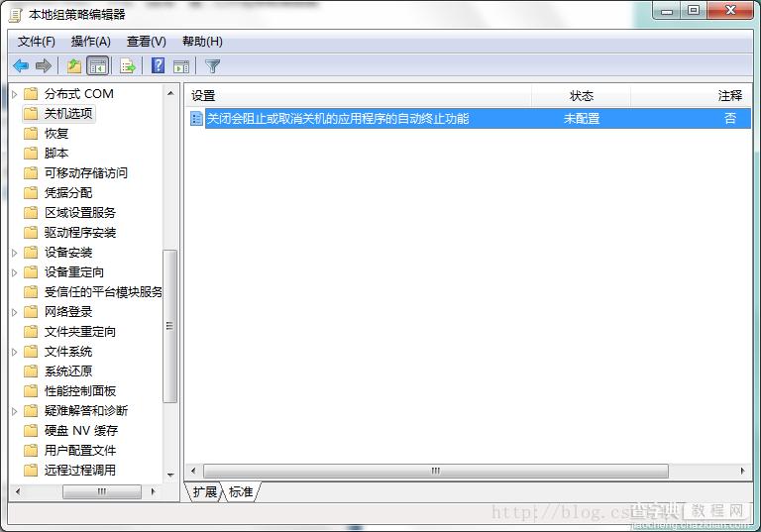Screen dimensions: 761x532
Task: Click the 未配置 status cell
Action: 582,119
